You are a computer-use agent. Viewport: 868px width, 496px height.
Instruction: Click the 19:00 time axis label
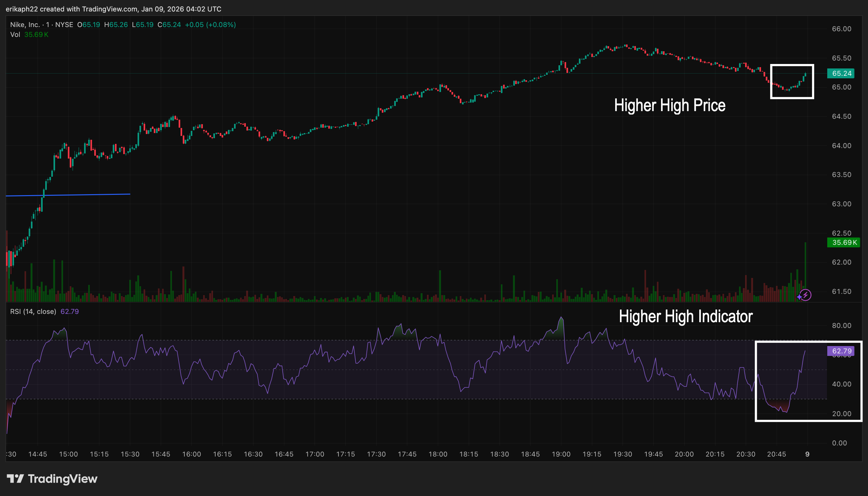561,454
